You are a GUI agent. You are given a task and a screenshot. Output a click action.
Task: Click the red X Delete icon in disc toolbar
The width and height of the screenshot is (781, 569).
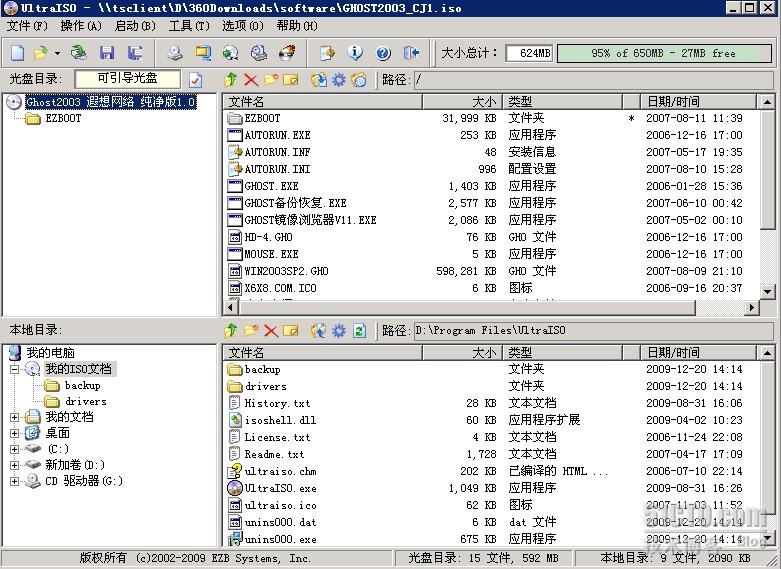251,80
